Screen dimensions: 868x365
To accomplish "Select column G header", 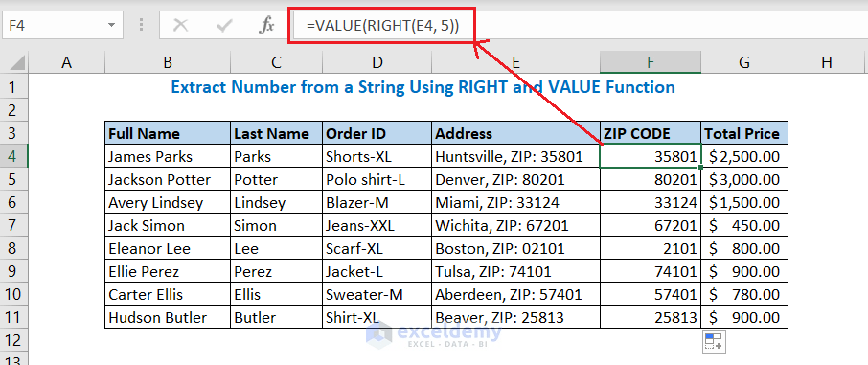I will point(744,62).
